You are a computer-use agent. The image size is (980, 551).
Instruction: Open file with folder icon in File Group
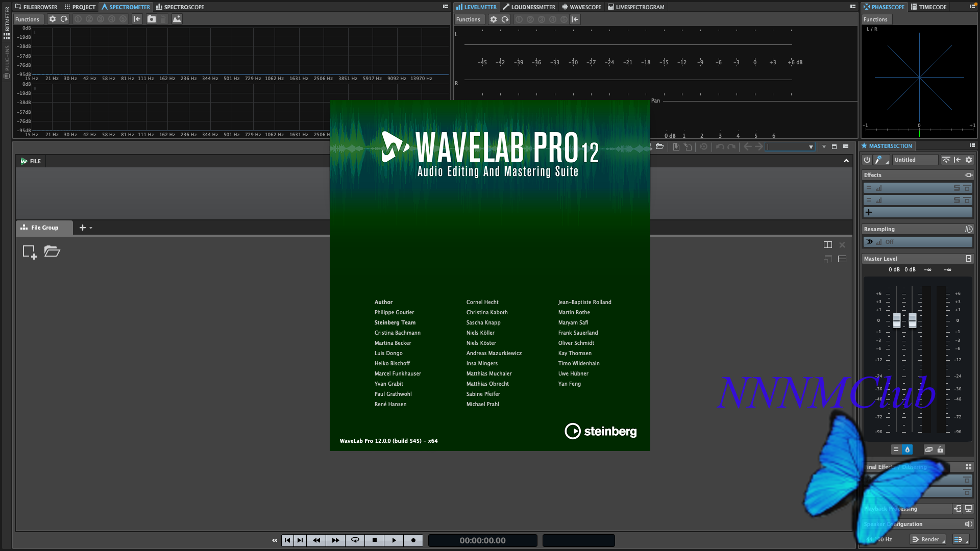coord(52,251)
